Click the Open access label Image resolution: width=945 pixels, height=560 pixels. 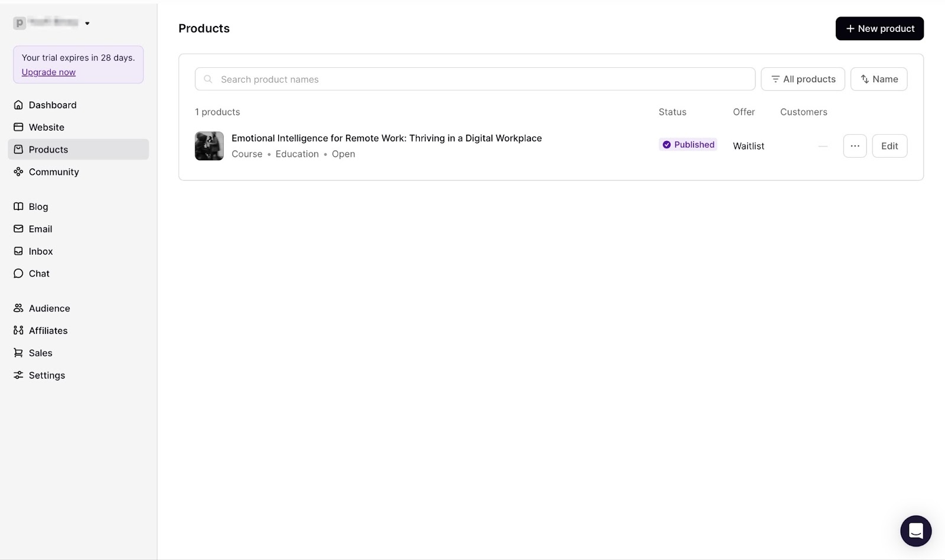pyautogui.click(x=343, y=154)
